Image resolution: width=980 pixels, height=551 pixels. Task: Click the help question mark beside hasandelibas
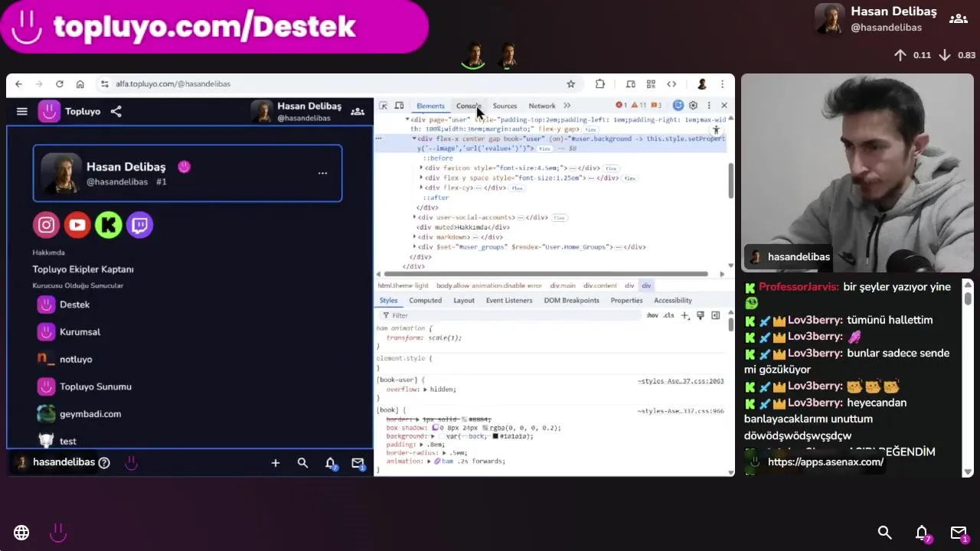tap(104, 462)
